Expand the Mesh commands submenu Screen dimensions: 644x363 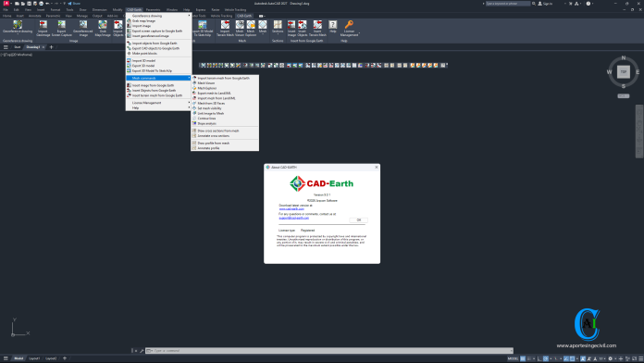pos(159,78)
